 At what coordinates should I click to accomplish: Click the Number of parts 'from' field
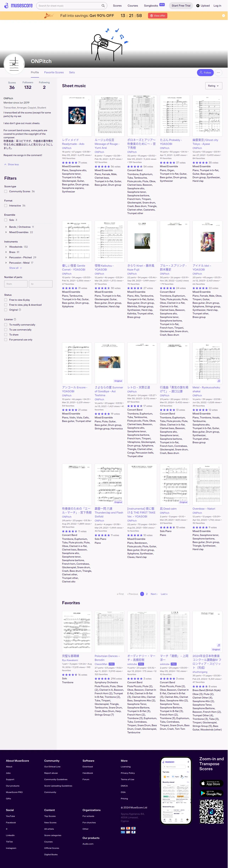pos(15,284)
